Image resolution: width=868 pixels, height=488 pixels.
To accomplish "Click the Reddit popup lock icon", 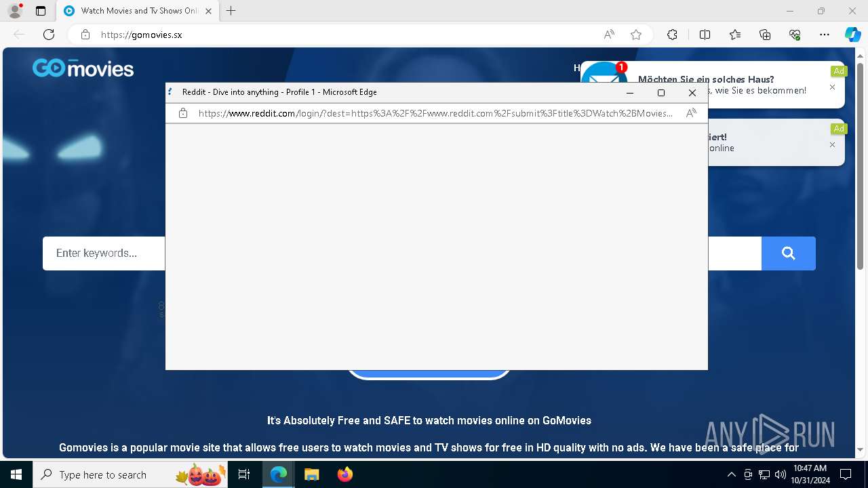I will [183, 113].
